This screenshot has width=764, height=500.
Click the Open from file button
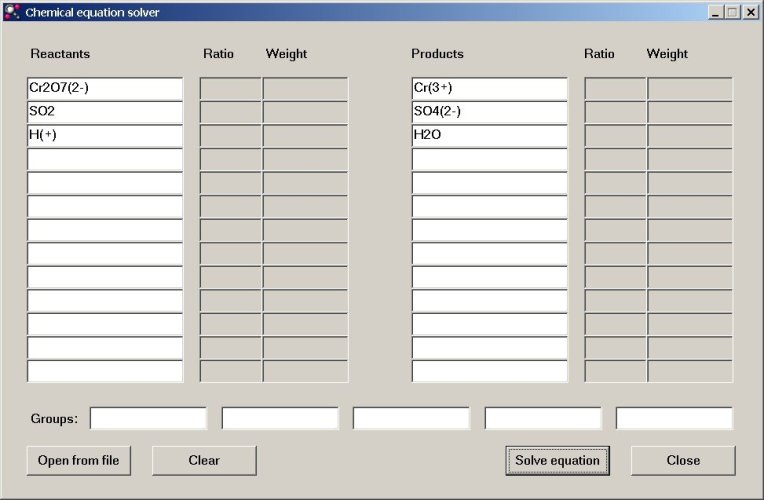coord(78,461)
